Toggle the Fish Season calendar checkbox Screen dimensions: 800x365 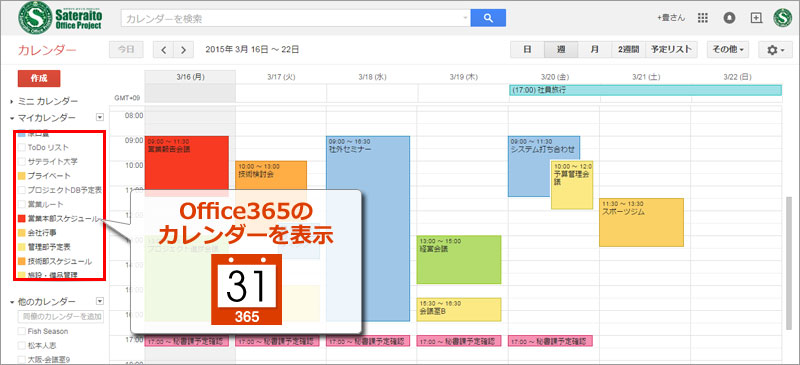tap(21, 331)
